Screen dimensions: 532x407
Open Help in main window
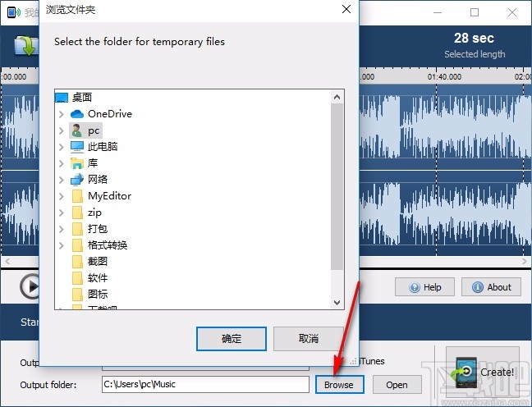coord(424,287)
